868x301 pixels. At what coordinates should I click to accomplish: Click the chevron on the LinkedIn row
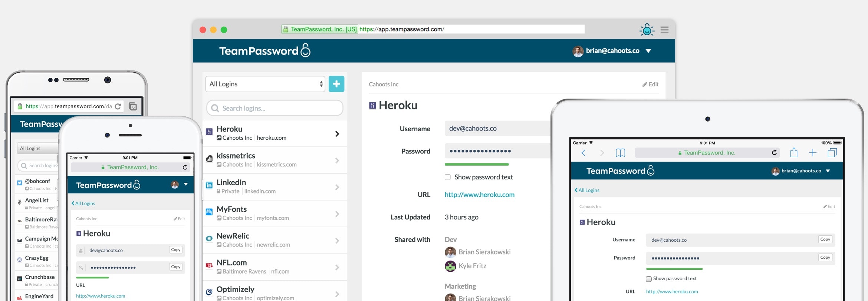click(x=337, y=187)
